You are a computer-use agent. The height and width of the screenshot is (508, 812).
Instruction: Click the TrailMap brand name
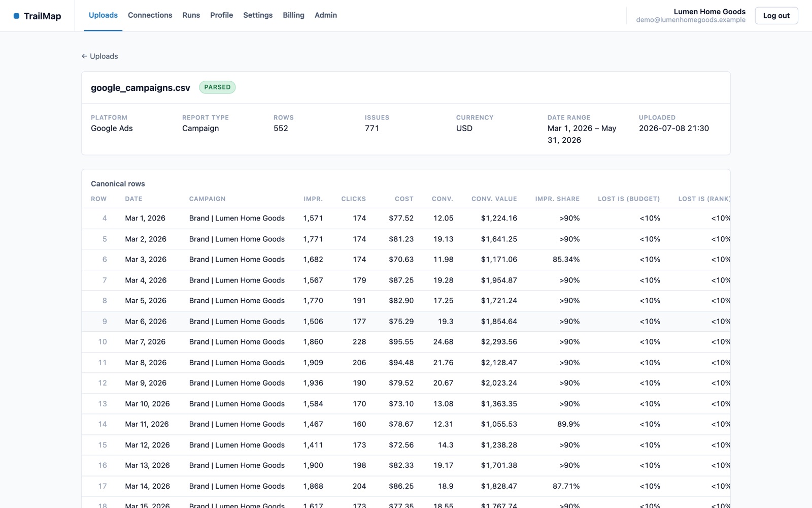(43, 16)
